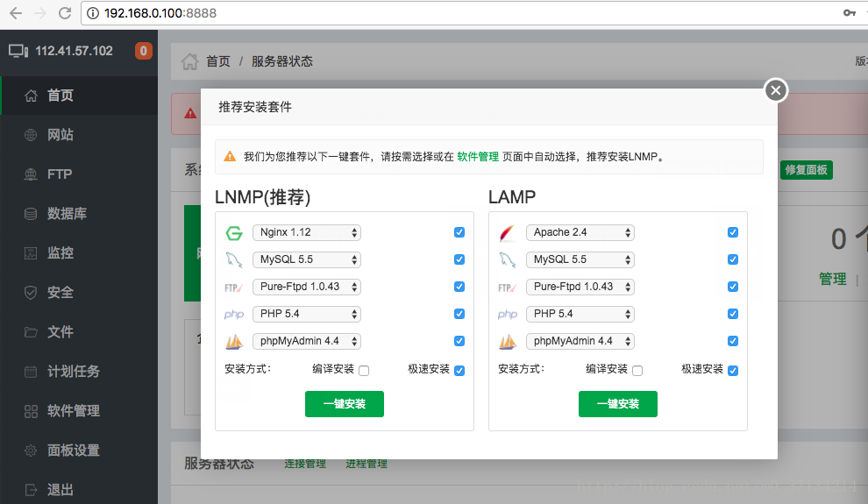Click the FTP icon in LNMP list

click(233, 287)
